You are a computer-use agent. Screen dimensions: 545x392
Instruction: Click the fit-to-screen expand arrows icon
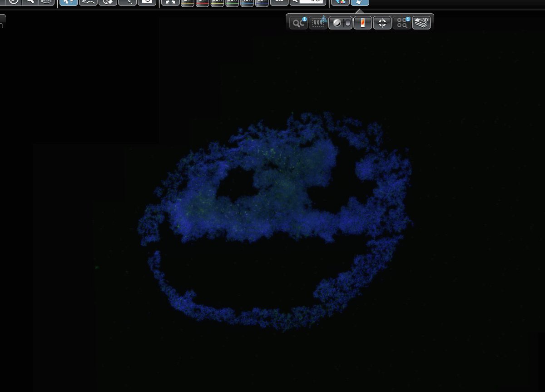click(170, 2)
